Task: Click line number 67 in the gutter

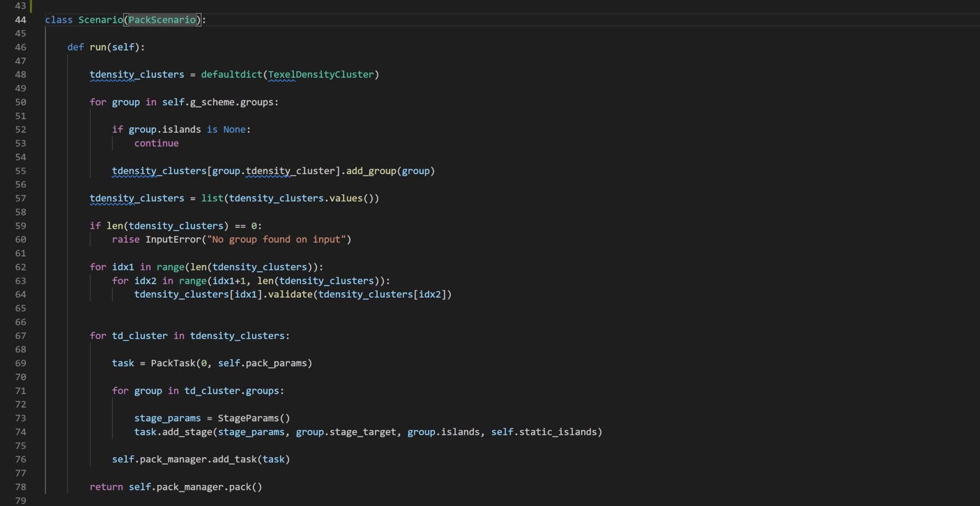Action: (x=21, y=336)
